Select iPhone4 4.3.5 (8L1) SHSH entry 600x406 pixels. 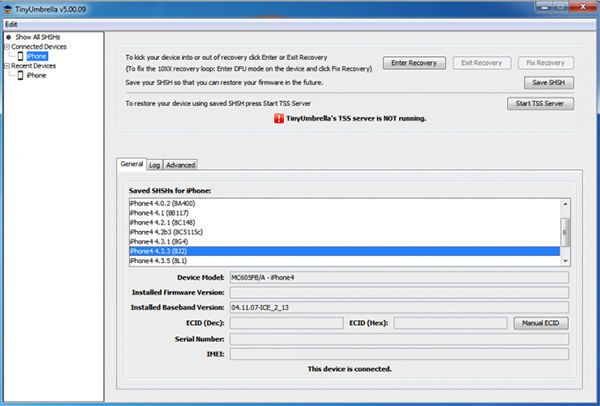tap(344, 261)
